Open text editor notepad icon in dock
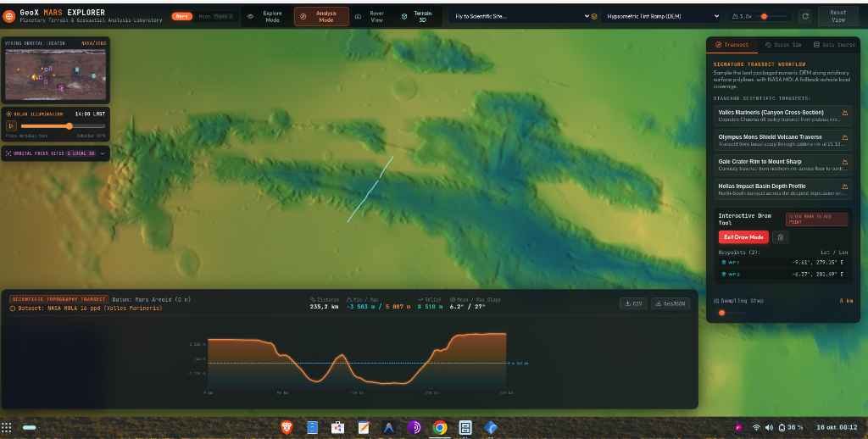 [363, 427]
